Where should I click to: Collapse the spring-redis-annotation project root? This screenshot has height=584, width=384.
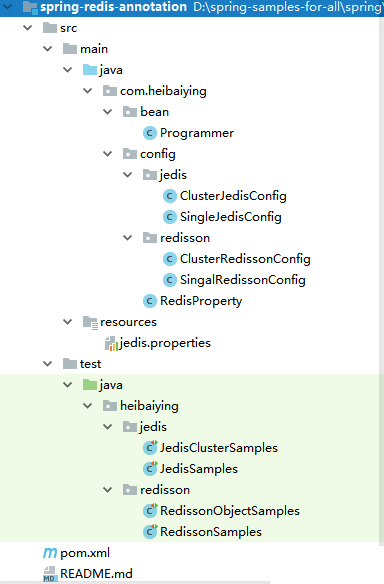(x=7, y=7)
